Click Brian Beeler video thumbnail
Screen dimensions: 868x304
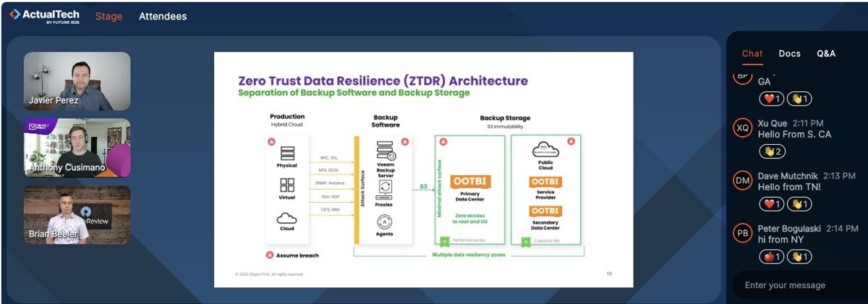pyautogui.click(x=77, y=214)
